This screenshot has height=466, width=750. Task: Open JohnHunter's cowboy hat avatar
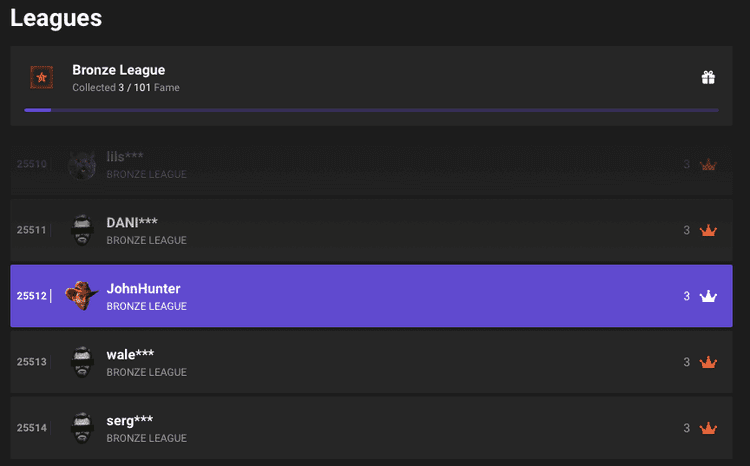[x=81, y=295]
